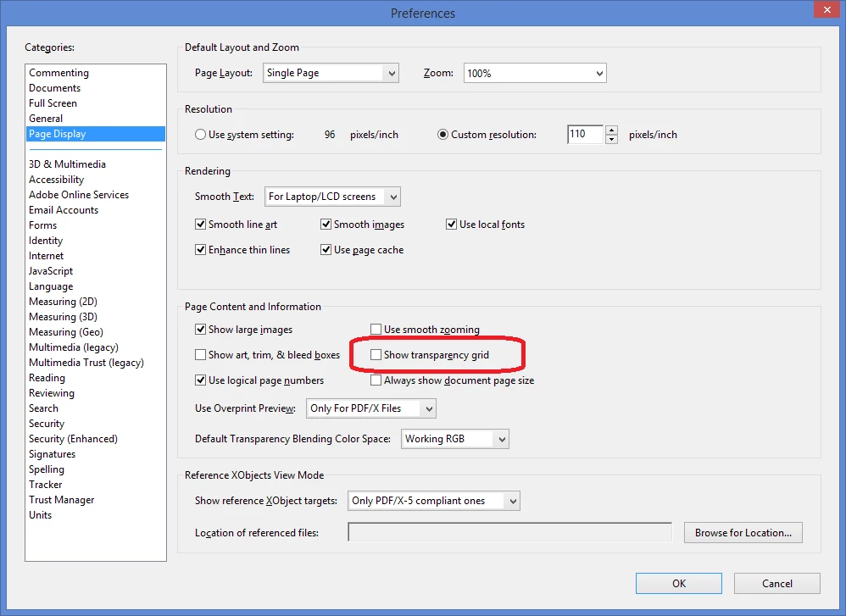Select Commenting category
This screenshot has width=846, height=616.
click(x=58, y=73)
